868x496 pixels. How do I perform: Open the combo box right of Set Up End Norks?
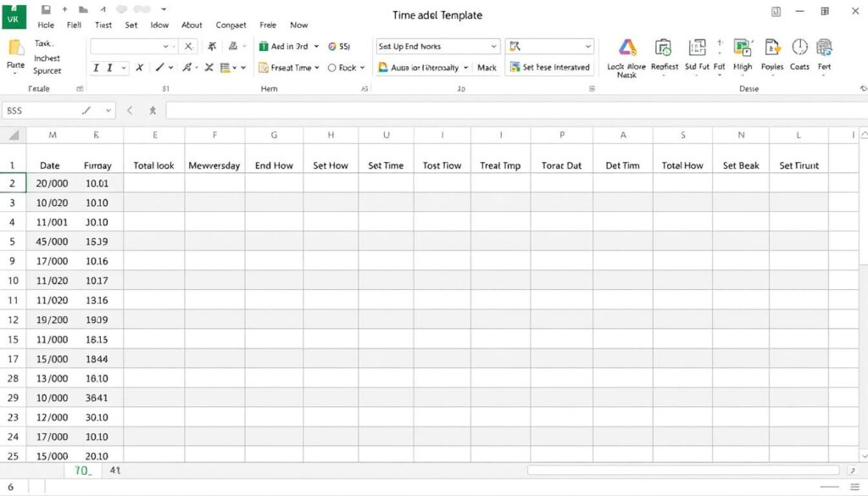pyautogui.click(x=549, y=47)
